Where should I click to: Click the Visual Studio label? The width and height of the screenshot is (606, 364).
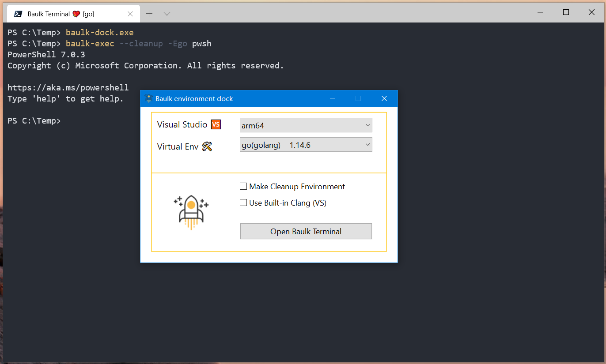coord(182,124)
